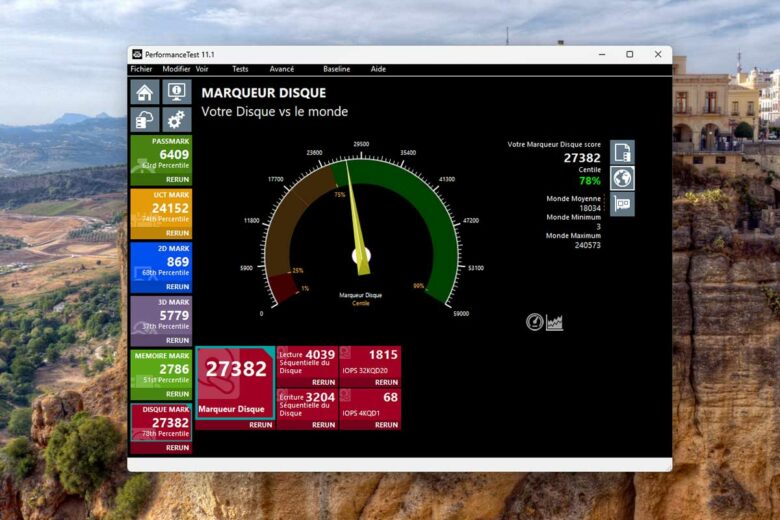
Task: Open the Voir menu
Action: click(202, 69)
